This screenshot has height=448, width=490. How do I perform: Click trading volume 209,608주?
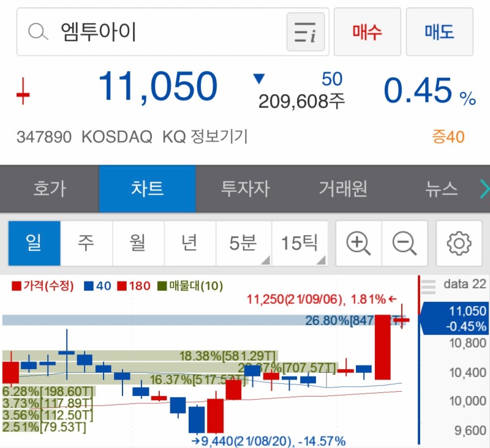[301, 102]
